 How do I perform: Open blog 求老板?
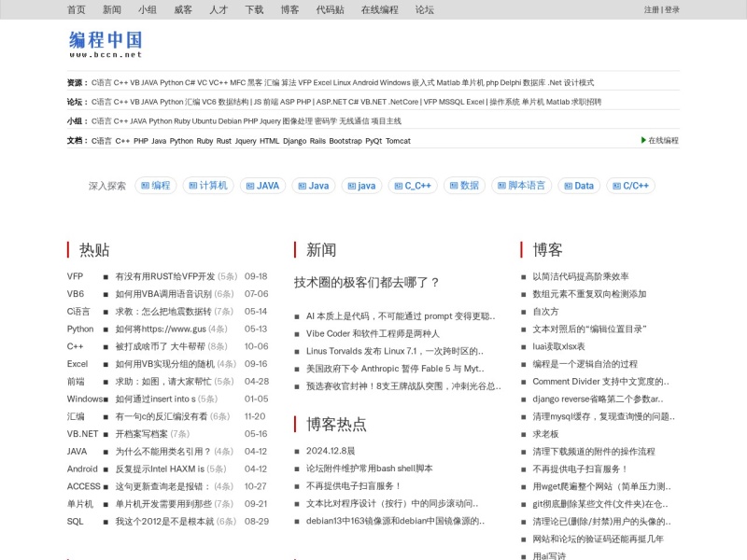click(545, 434)
